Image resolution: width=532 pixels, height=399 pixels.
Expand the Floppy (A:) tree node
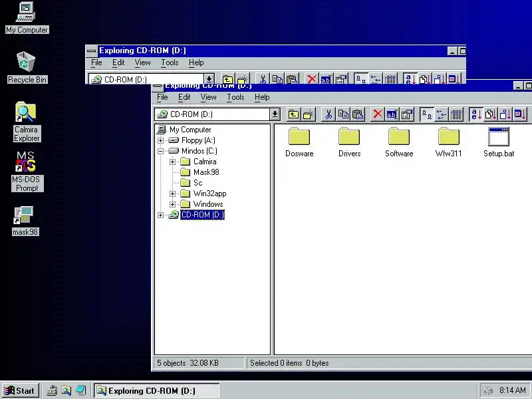(x=160, y=140)
